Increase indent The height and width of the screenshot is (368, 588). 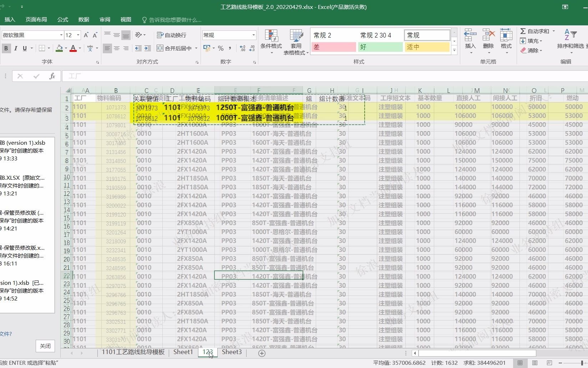(148, 48)
